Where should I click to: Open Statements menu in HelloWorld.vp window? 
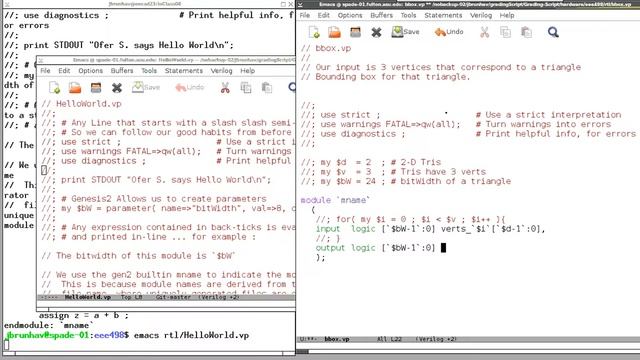(x=184, y=71)
